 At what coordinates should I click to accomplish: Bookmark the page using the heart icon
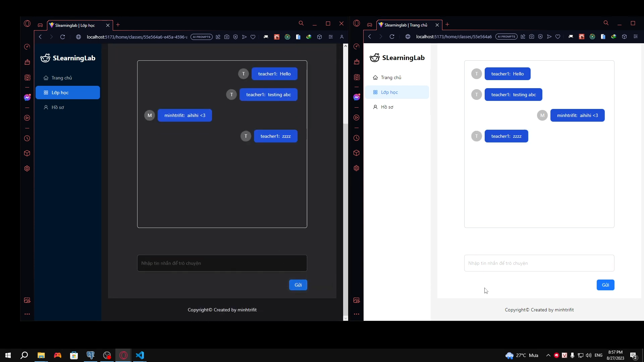click(253, 37)
